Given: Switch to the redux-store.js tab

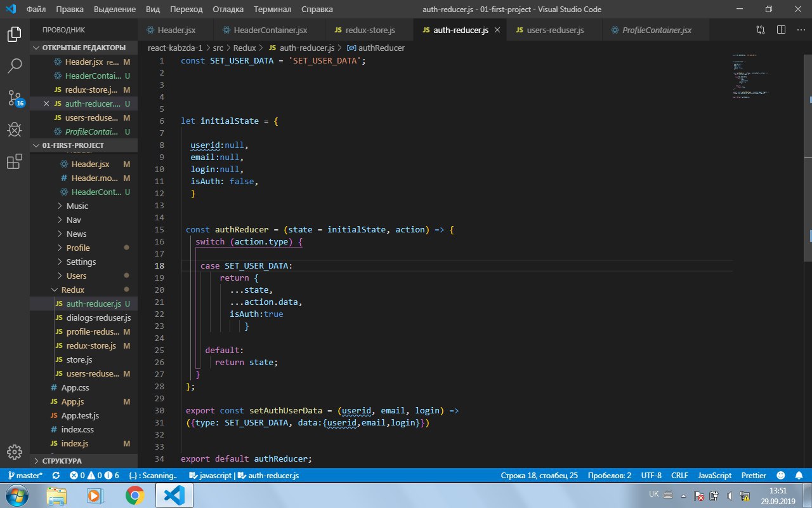Looking at the screenshot, I should [x=365, y=30].
